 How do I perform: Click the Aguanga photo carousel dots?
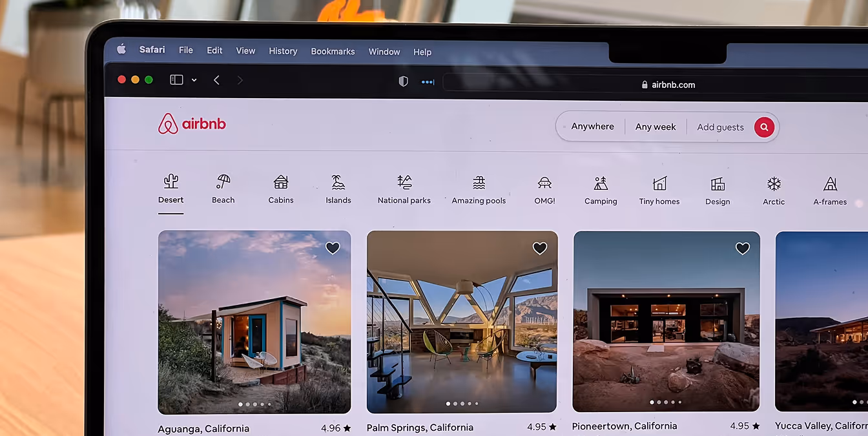254,404
